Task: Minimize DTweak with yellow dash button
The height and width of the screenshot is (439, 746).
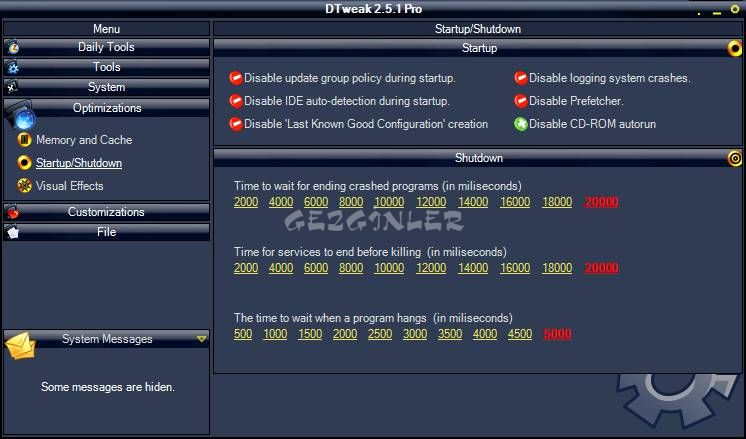Action: [x=717, y=13]
